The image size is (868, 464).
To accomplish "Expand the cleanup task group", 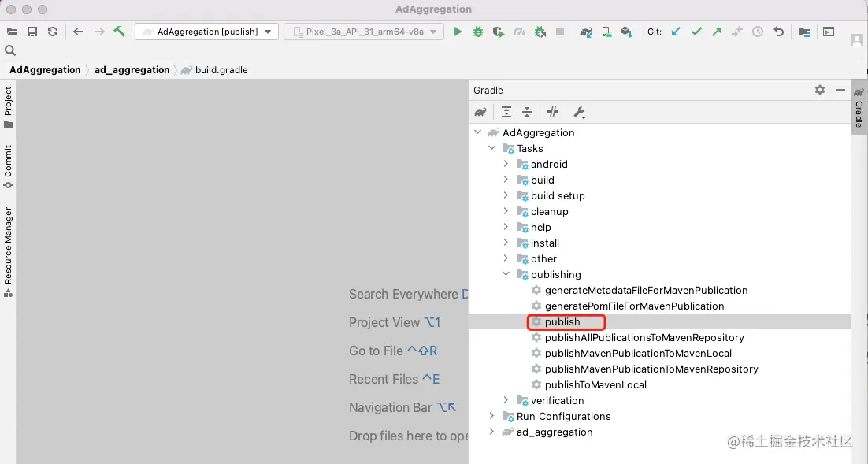I will (506, 211).
